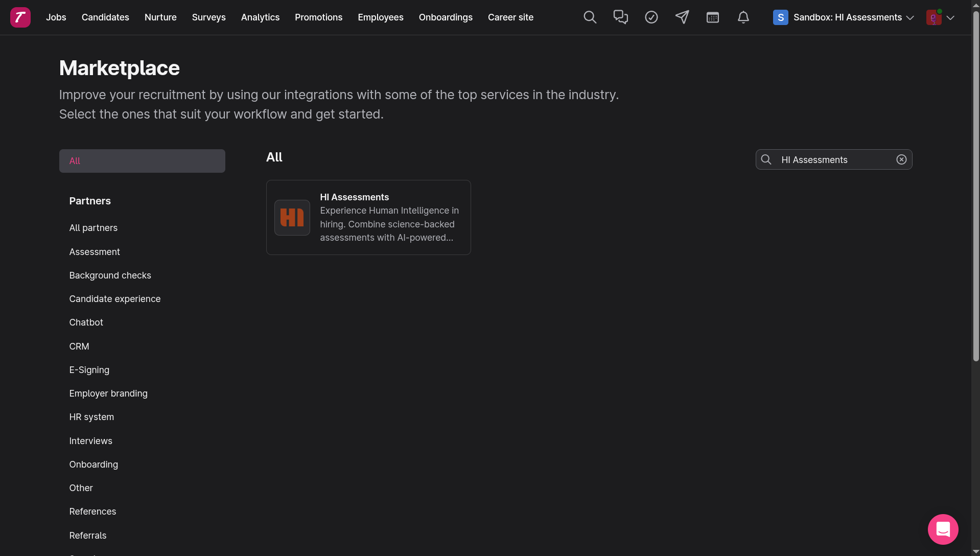Open the conversations chat bubbles icon
The image size is (980, 556).
[620, 17]
